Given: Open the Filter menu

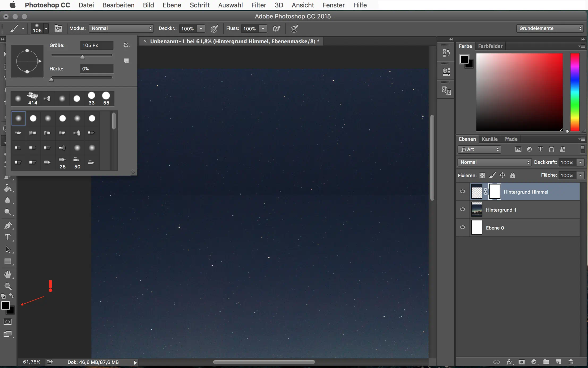Looking at the screenshot, I should [258, 5].
